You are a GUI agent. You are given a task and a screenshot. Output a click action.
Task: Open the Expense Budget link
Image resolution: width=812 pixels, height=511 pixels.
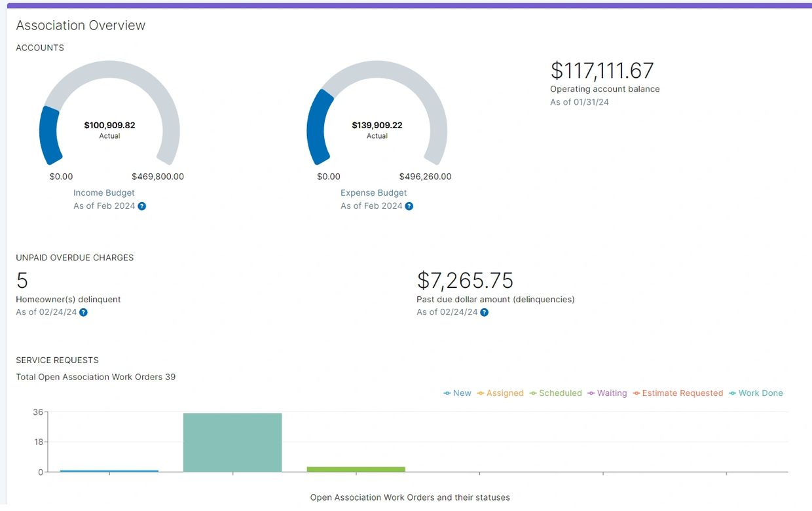(373, 193)
